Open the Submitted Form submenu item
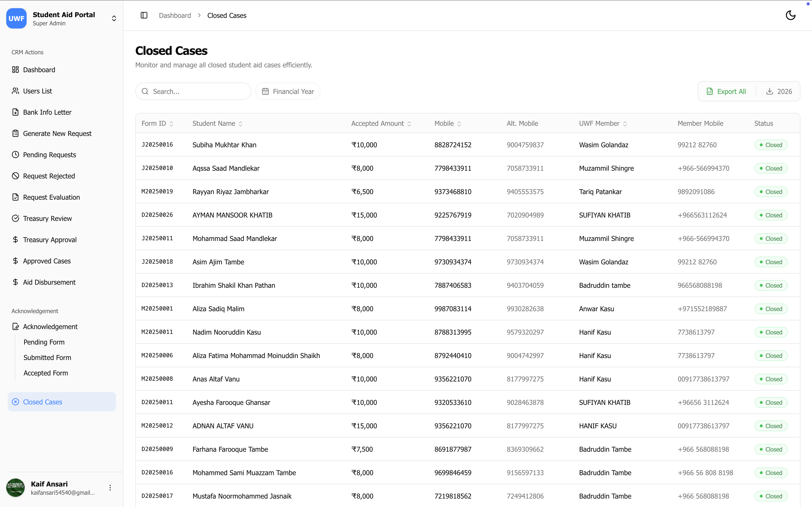 point(47,358)
